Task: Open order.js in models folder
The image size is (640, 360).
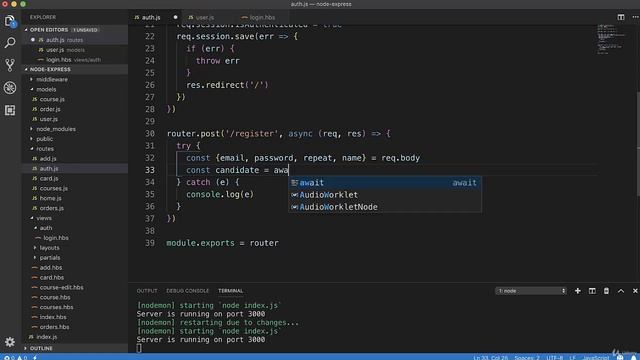Action: [x=50, y=109]
